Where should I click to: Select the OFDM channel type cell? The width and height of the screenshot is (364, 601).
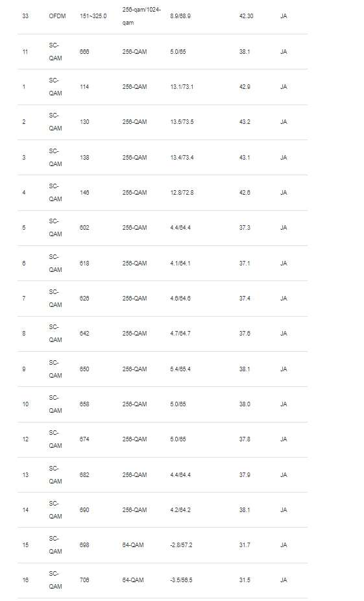57,16
